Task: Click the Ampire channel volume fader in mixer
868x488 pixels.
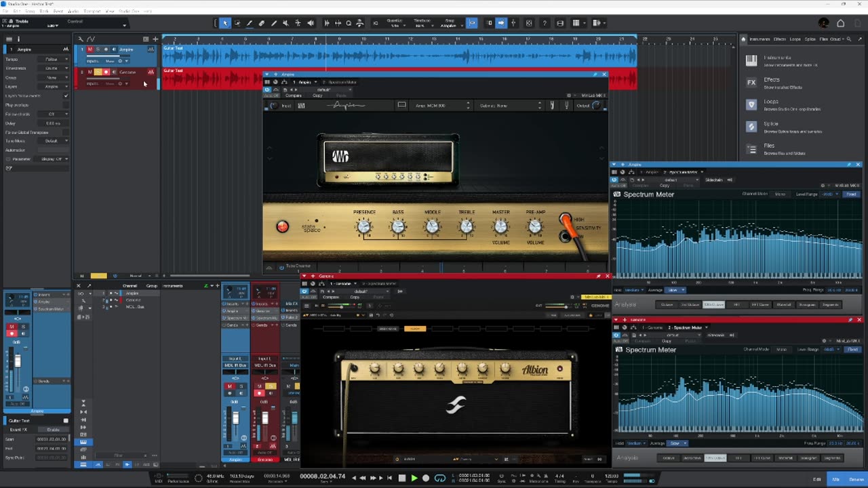Action: (236, 419)
